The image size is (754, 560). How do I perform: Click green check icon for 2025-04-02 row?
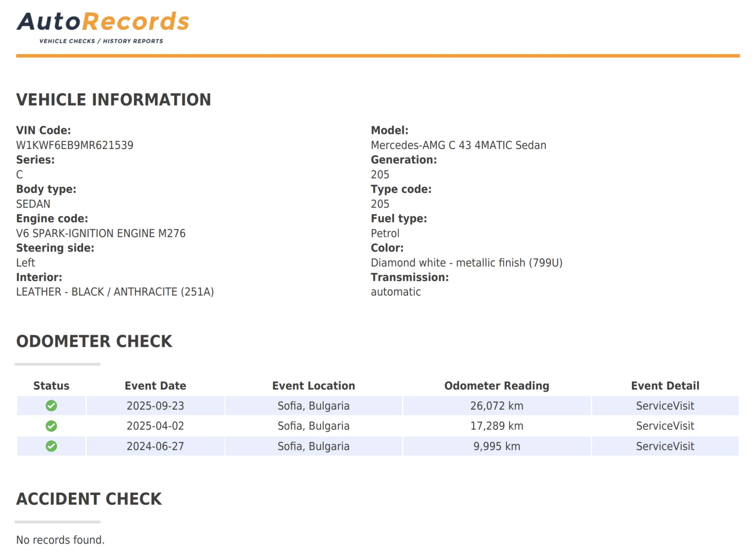click(x=51, y=426)
